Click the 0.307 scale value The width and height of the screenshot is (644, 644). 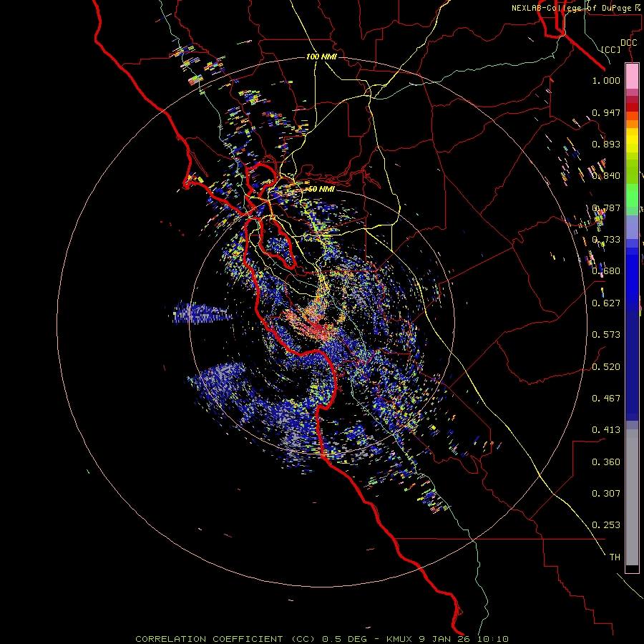(606, 494)
